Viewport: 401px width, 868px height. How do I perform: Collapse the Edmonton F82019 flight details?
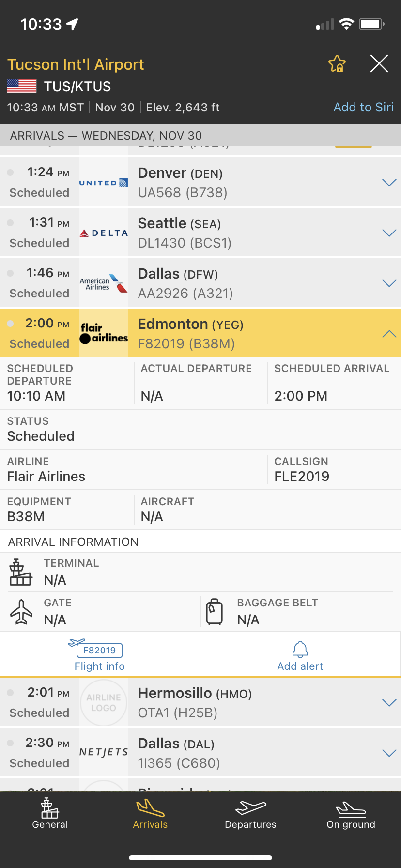389,334
